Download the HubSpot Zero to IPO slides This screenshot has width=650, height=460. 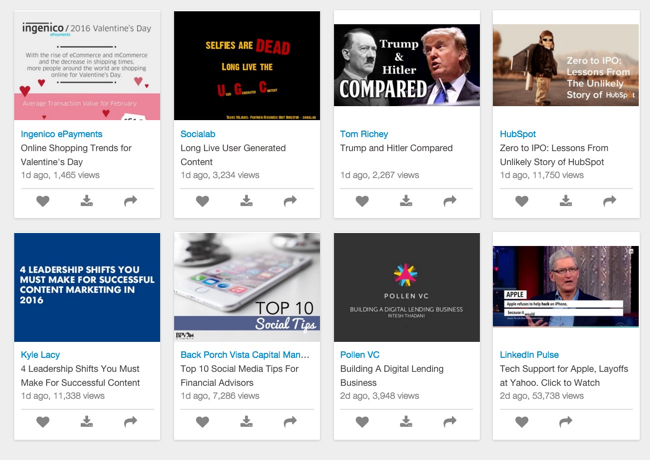565,201
